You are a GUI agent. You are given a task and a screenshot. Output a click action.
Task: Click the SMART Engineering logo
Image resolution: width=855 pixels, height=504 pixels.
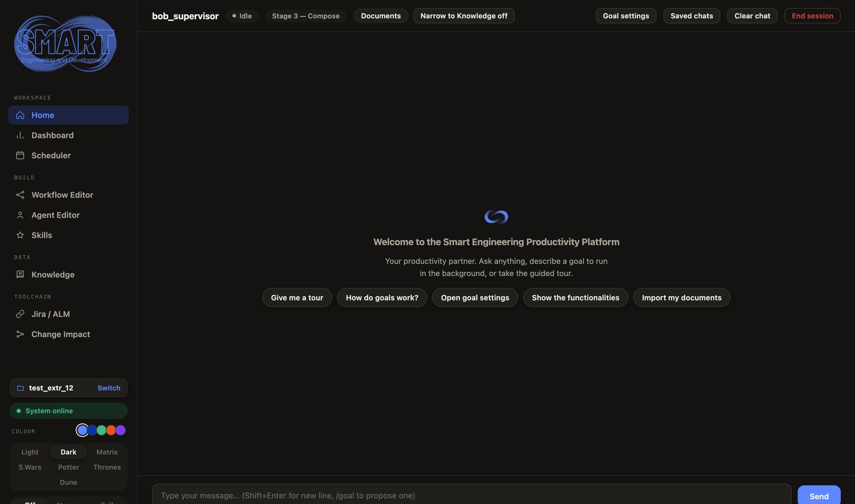65,44
